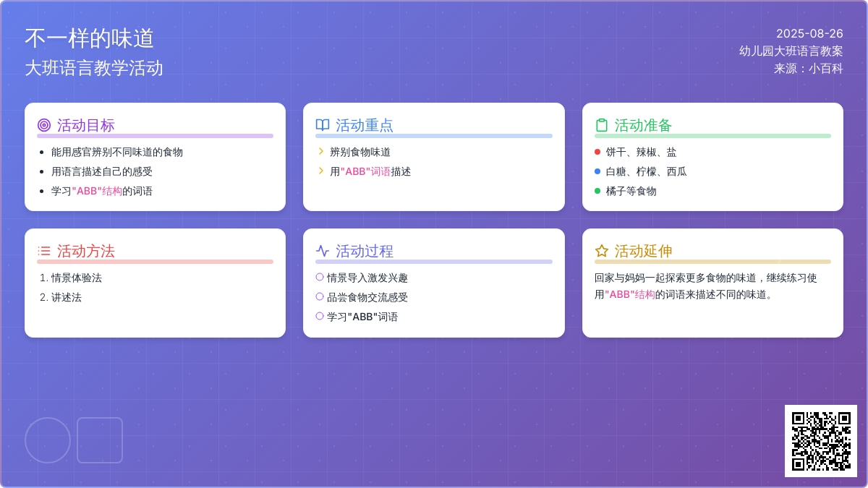This screenshot has height=488, width=868.
Task: Click list item 1. 情景体验法
Action: pyautogui.click(x=71, y=278)
